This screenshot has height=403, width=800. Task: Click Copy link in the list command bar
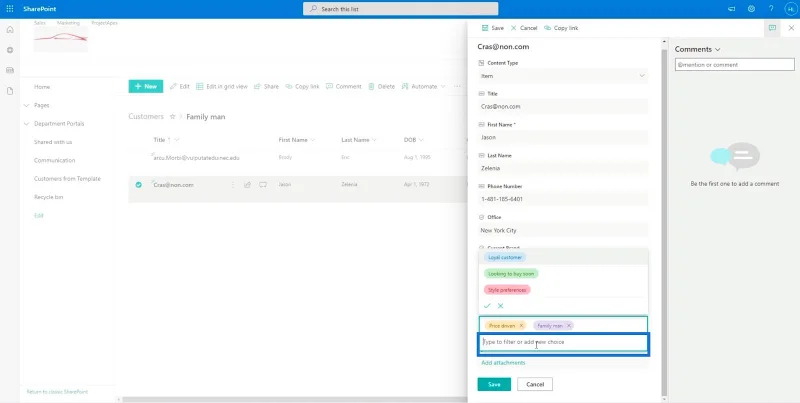(303, 87)
